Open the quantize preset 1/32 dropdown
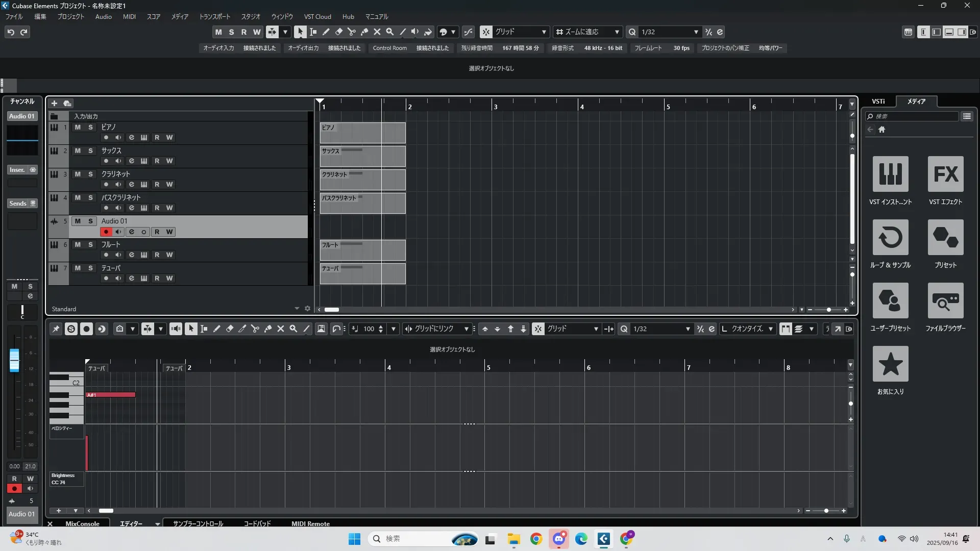980x551 pixels. pyautogui.click(x=696, y=32)
